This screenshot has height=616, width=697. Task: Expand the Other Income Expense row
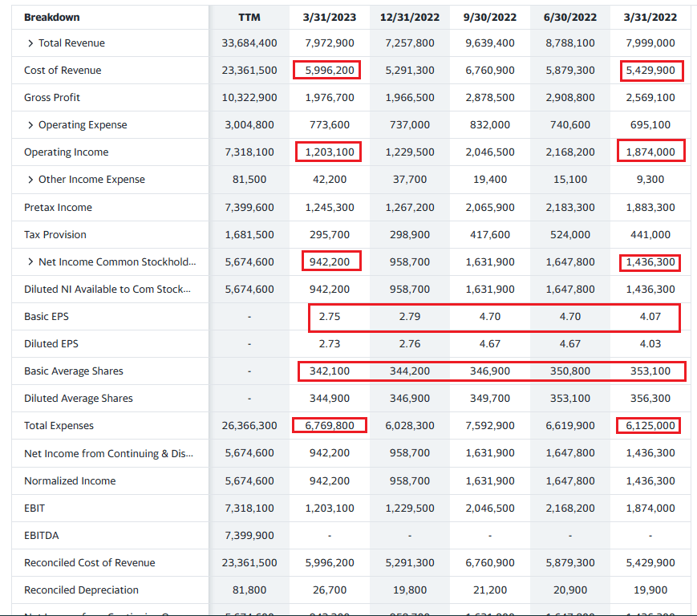(x=30, y=180)
